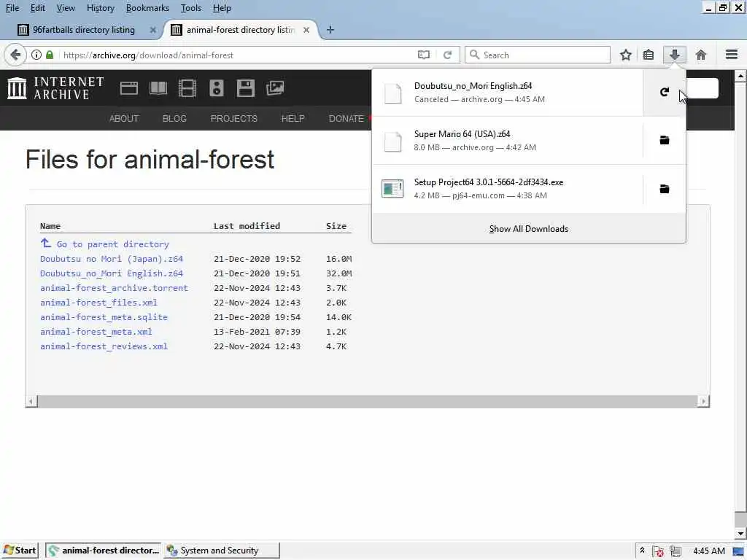Open animal-forest_reviews.xml link
This screenshot has height=560, width=747.
(104, 346)
